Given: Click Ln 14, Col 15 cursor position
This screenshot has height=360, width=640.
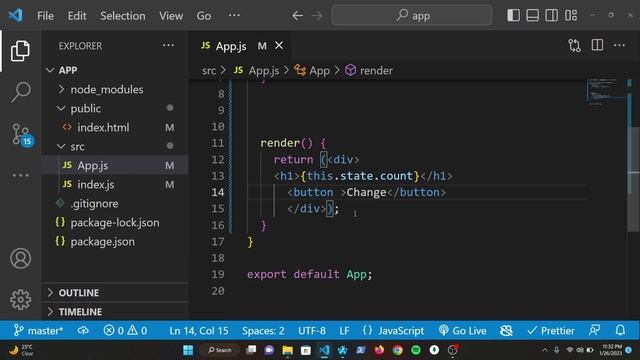Looking at the screenshot, I should [199, 331].
